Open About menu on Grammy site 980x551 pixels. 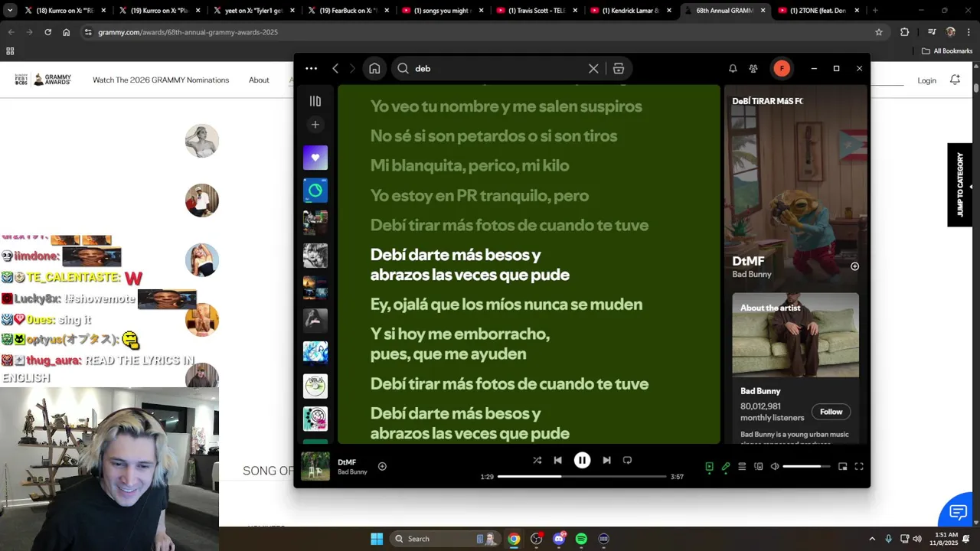click(259, 80)
